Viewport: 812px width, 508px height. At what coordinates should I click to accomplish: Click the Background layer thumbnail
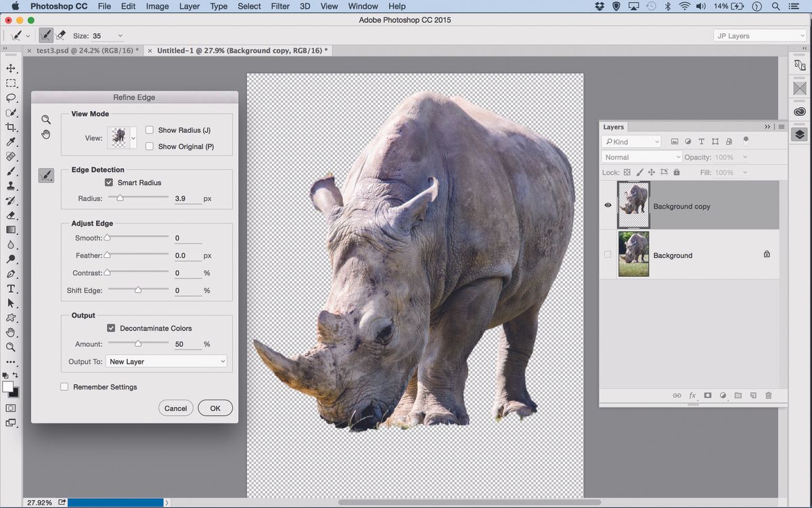pos(633,254)
